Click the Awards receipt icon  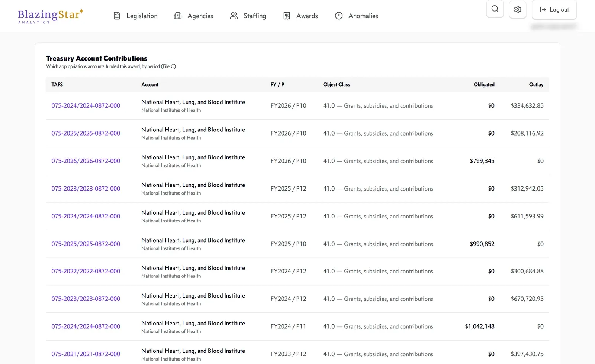287,16
